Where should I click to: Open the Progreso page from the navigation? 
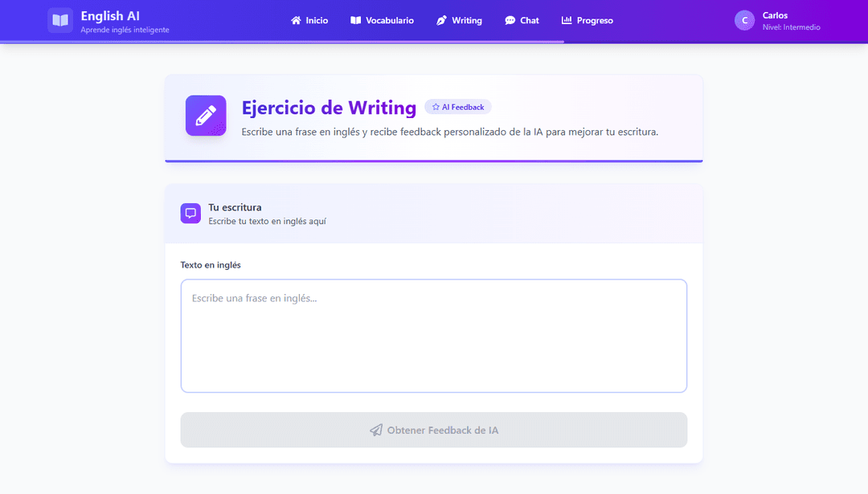point(594,21)
